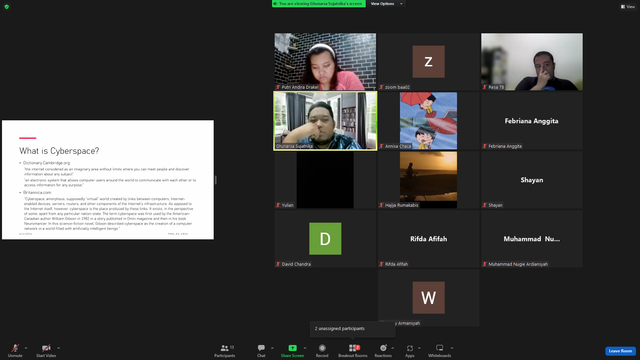Click muted mic icon next to Putri Andira Drakel
The width and height of the screenshot is (640, 360).
[x=278, y=87]
